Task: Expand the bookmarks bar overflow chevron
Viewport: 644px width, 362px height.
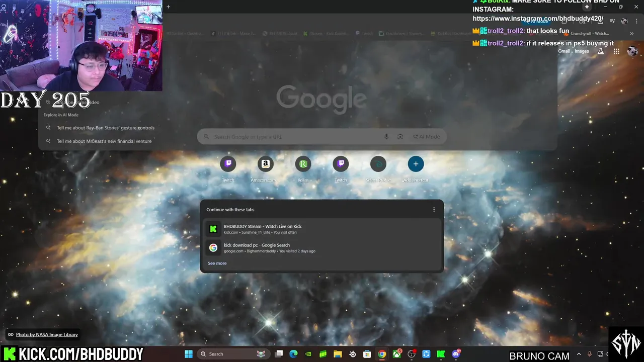Action: click(631, 34)
